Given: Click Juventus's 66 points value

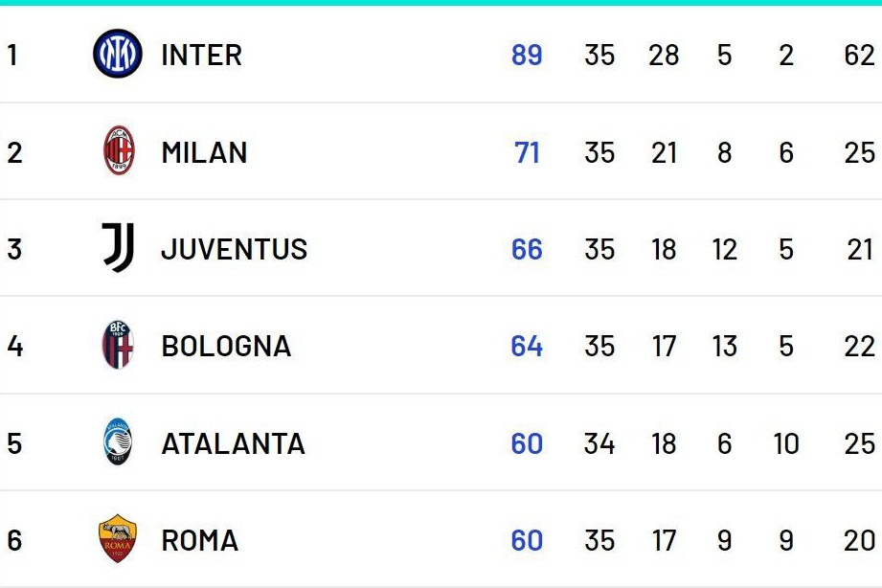Looking at the screenshot, I should click(x=527, y=249).
